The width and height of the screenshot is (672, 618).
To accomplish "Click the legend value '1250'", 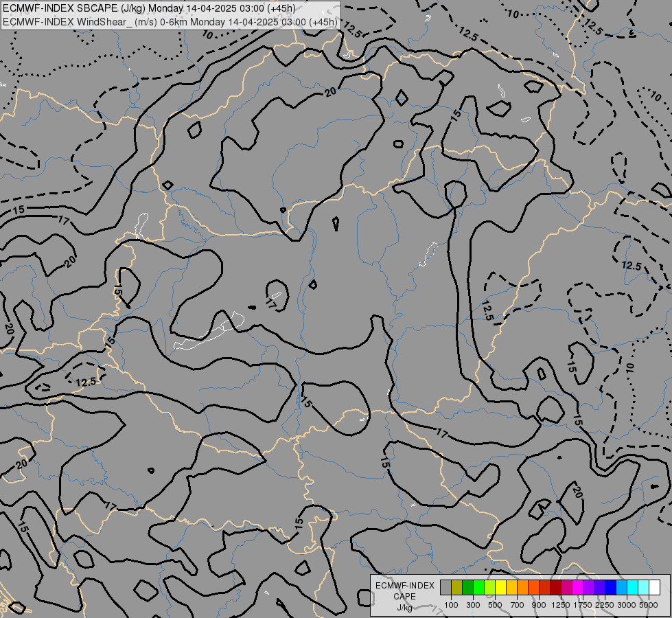I will [x=561, y=605].
